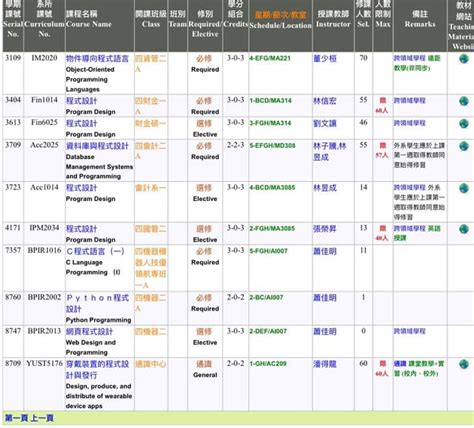Open Object-Oriented Programming Languages course link

coord(97,59)
